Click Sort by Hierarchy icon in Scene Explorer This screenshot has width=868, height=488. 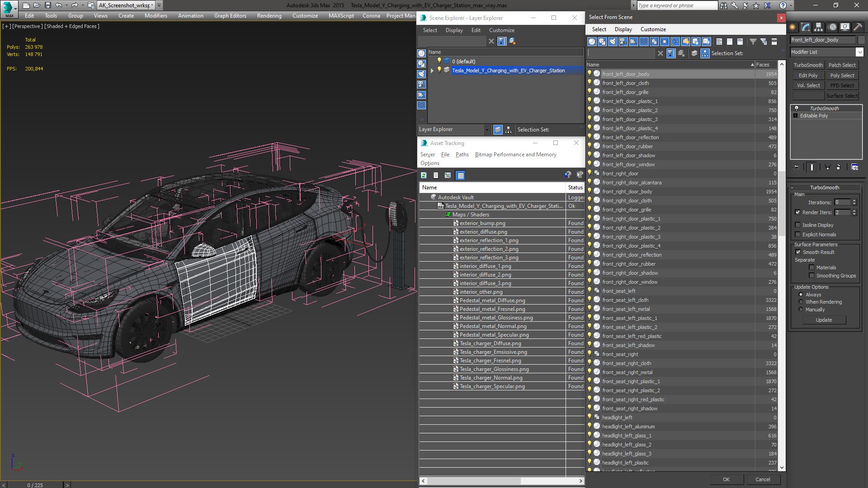click(509, 130)
